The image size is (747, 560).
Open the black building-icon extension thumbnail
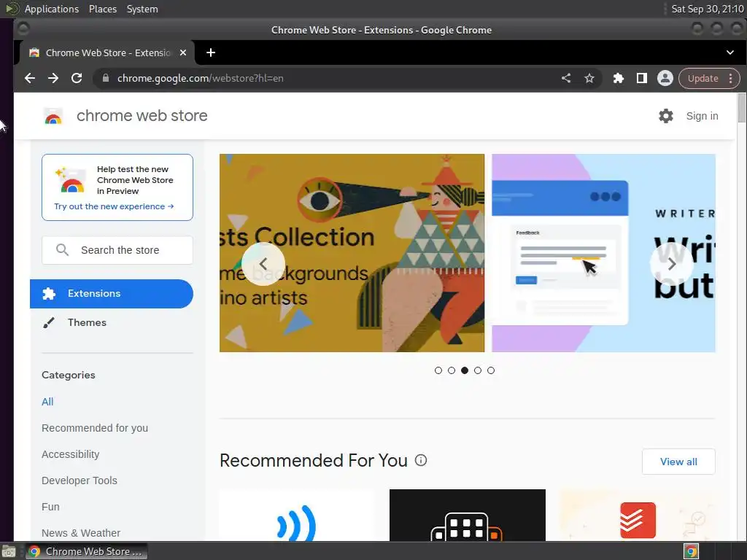coord(468,516)
